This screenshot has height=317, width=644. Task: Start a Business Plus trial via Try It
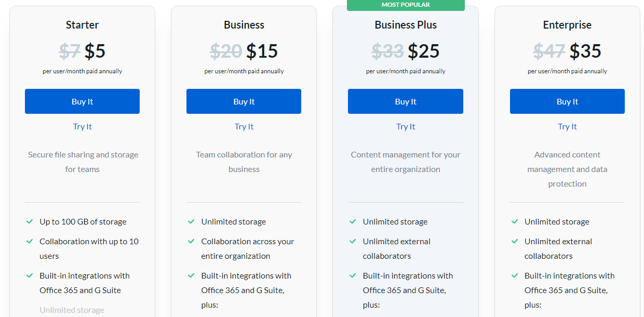[x=406, y=127]
